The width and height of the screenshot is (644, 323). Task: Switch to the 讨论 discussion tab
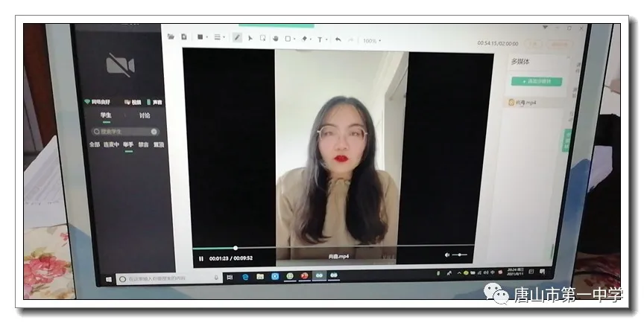click(144, 115)
